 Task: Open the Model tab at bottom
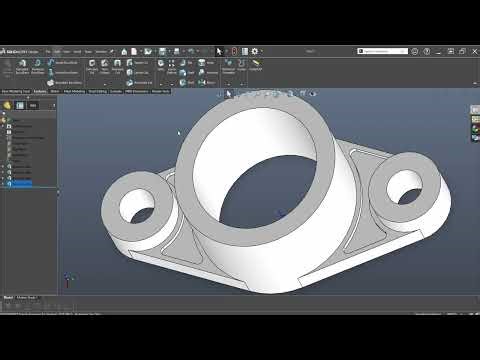pos(8,298)
